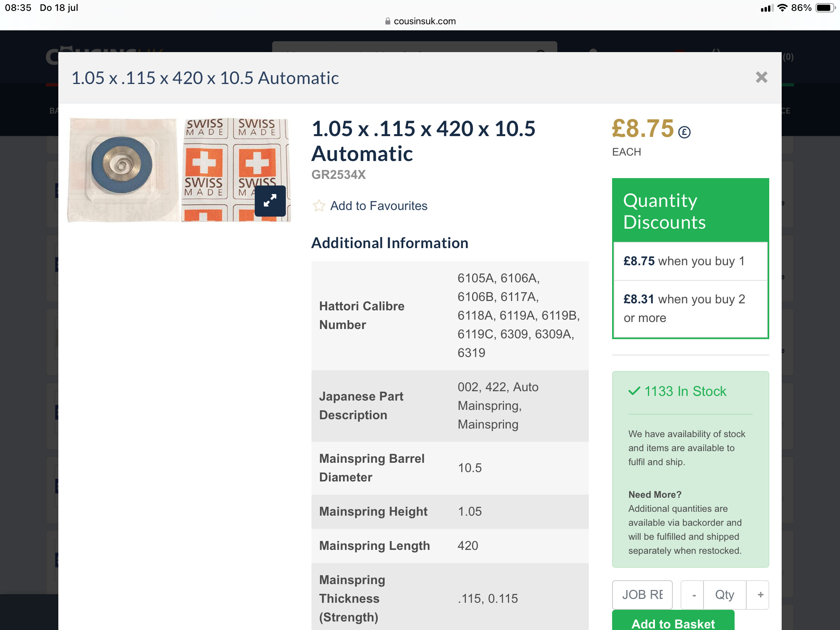Image resolution: width=840 pixels, height=630 pixels.
Task: Tap the padlock icon in address bar
Action: point(387,21)
